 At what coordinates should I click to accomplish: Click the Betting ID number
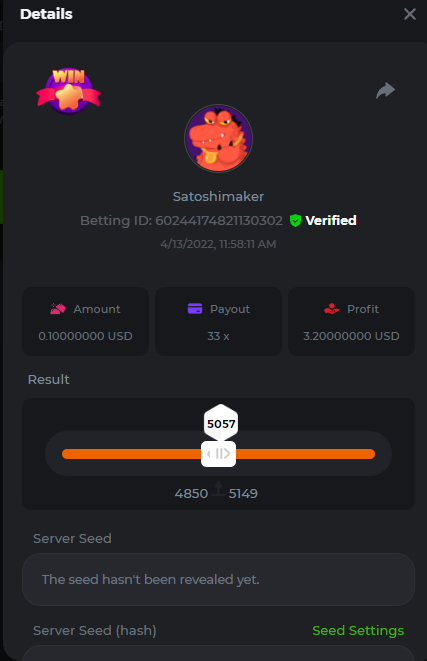click(x=219, y=220)
